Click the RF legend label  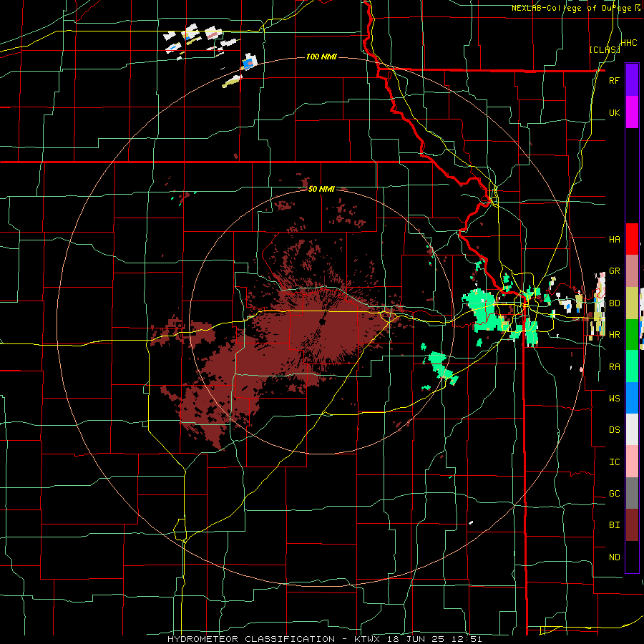pyautogui.click(x=614, y=80)
